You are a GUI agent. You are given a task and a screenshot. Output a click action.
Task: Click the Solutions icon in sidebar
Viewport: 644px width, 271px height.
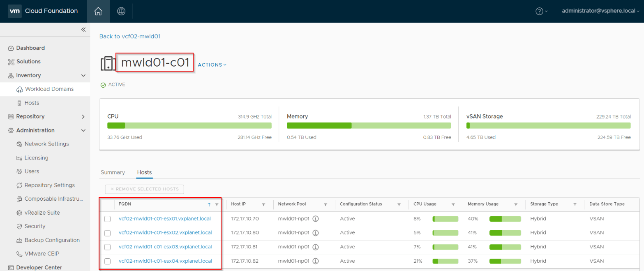[x=11, y=62]
